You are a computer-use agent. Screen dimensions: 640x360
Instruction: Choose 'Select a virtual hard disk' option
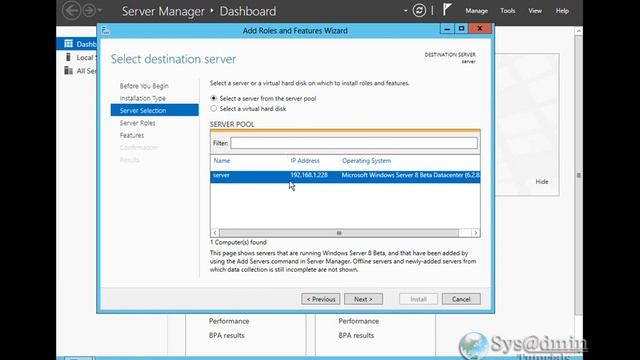213,109
